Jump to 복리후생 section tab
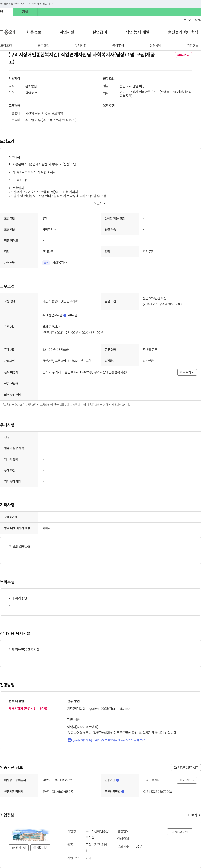 pos(118,46)
